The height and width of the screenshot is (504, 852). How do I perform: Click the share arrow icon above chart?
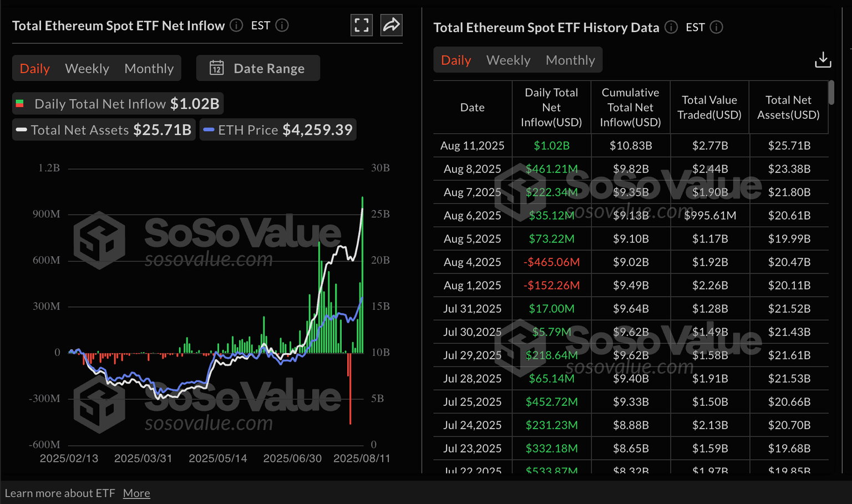pyautogui.click(x=391, y=25)
